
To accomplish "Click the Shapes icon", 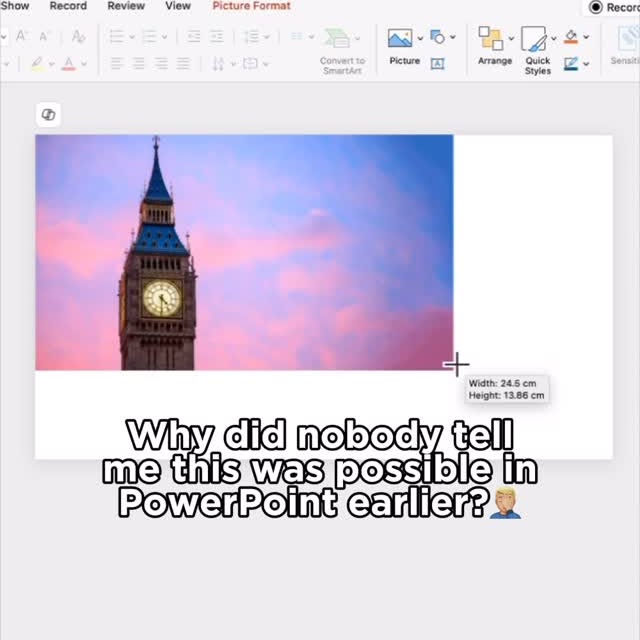I will [437, 37].
